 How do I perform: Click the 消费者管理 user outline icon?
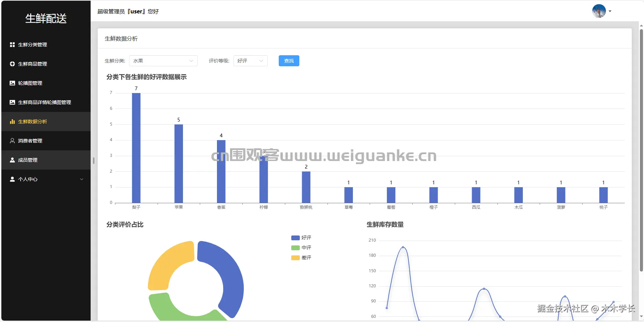(12, 141)
